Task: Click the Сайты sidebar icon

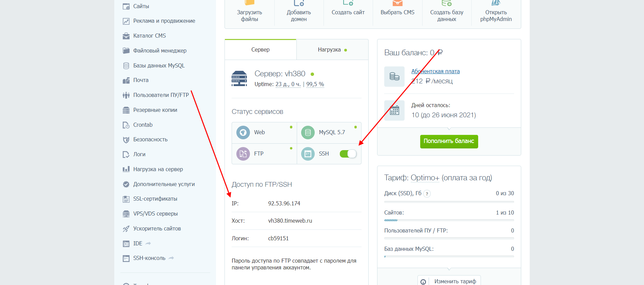Action: tap(126, 6)
